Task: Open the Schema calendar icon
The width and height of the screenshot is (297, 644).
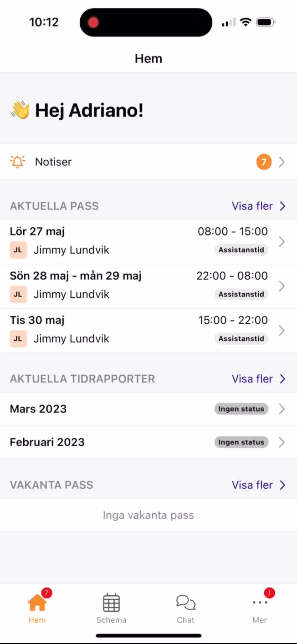Action: tap(111, 603)
